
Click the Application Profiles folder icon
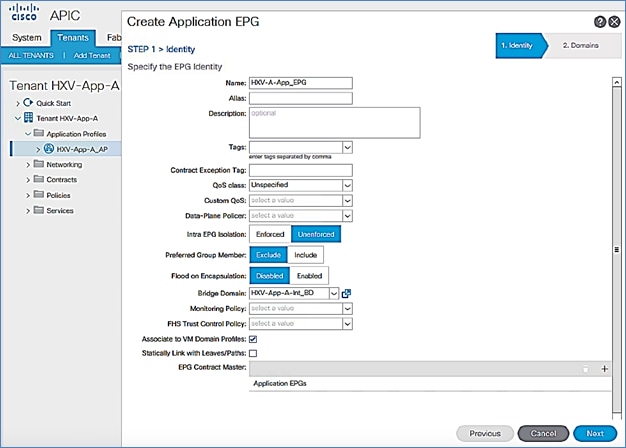coord(39,133)
